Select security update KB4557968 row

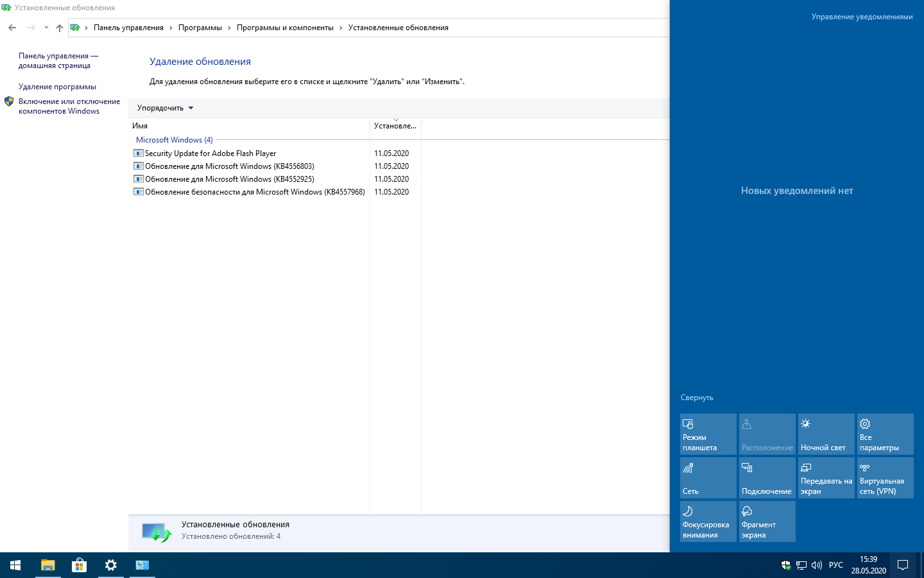255,192
